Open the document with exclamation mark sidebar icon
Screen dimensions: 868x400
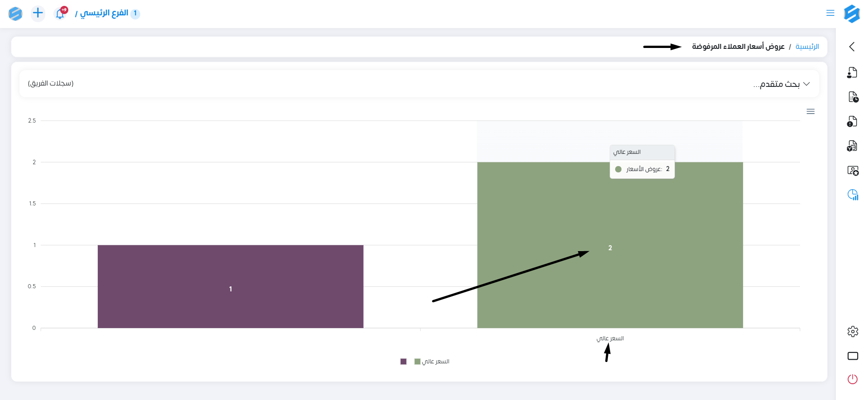click(852, 121)
